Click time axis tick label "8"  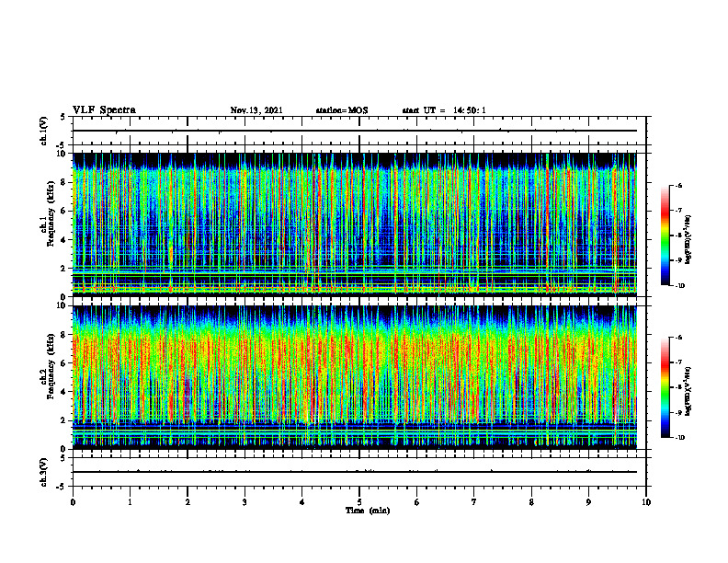(x=531, y=502)
